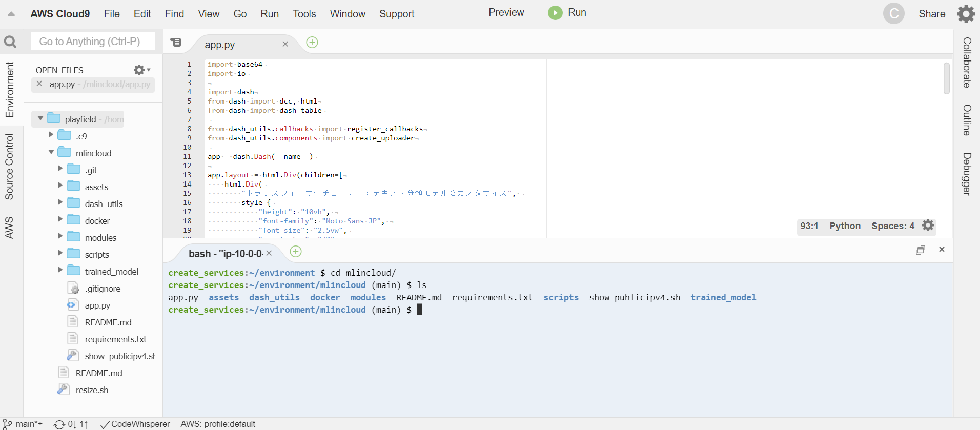
Task: Click the Share button
Action: coord(932,14)
